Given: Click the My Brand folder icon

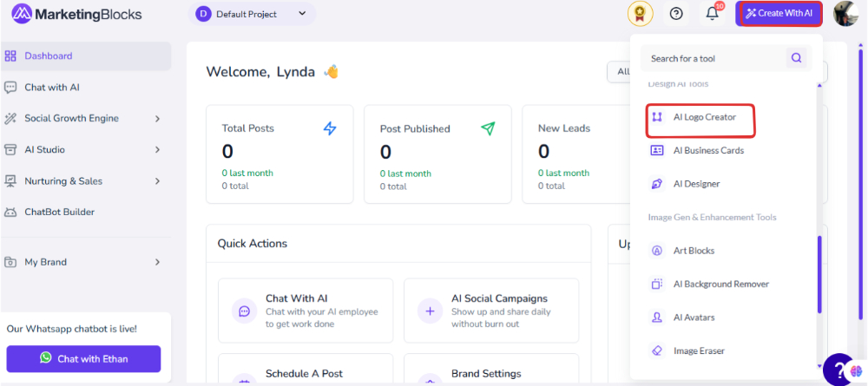Looking at the screenshot, I should click(x=10, y=262).
